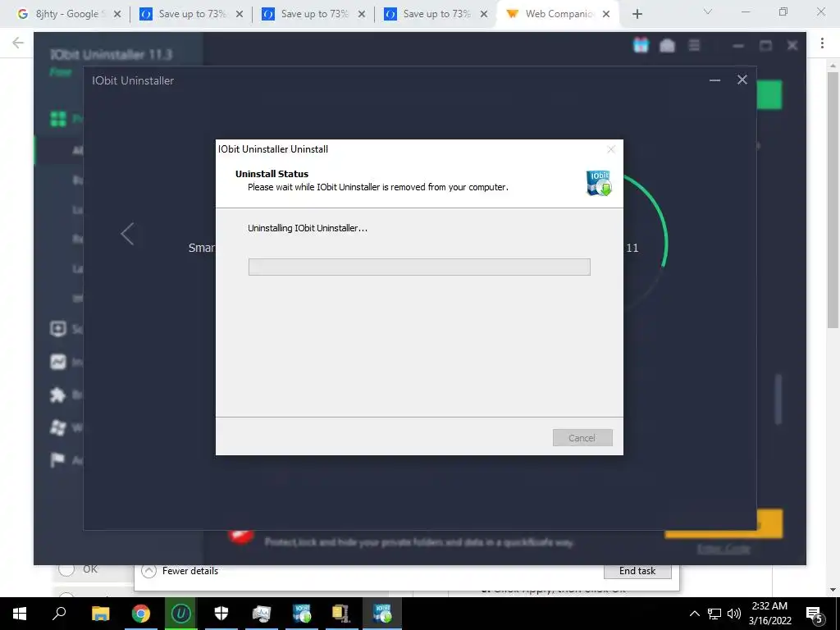This screenshot has height=630, width=840.
Task: Click the disabled Cancel button in uninstall dialog
Action: click(x=582, y=438)
